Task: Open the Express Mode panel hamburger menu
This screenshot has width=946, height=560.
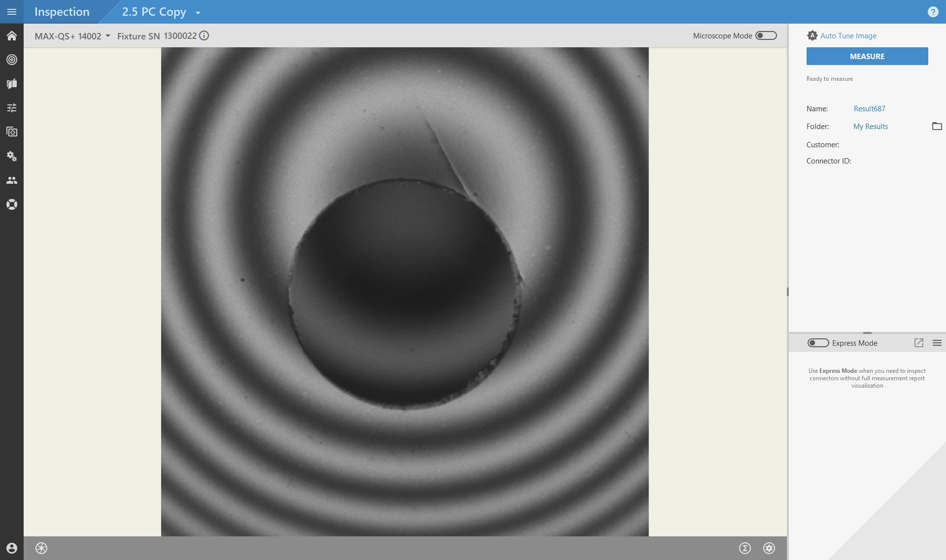Action: pos(937,342)
